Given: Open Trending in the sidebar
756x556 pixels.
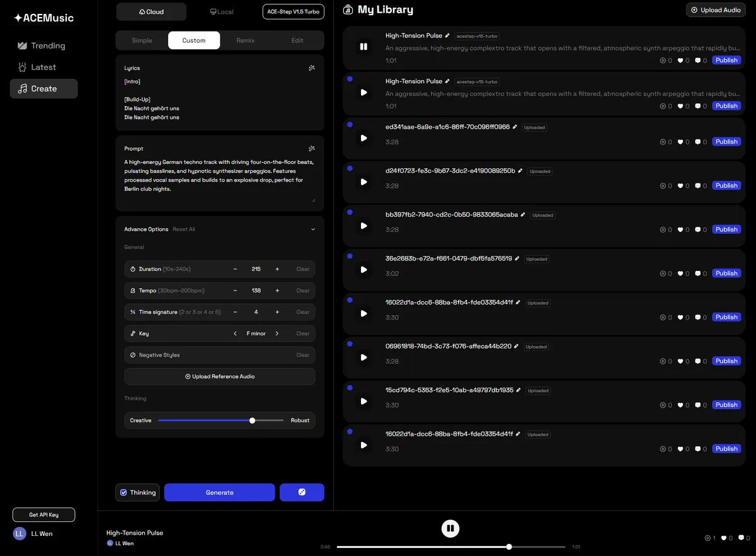Looking at the screenshot, I should tap(43, 45).
